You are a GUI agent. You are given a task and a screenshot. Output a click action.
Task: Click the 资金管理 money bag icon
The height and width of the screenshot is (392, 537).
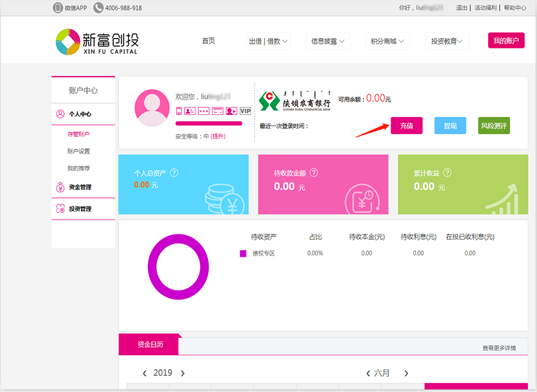click(x=60, y=187)
